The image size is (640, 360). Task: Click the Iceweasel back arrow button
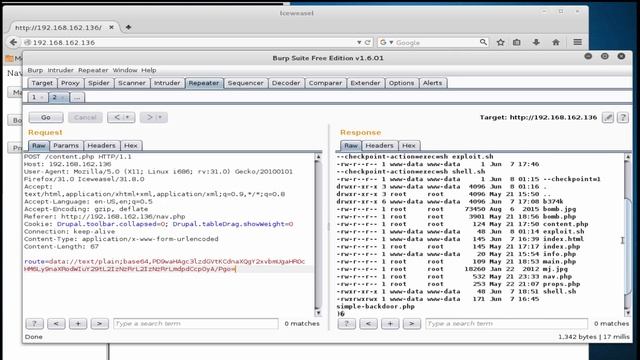click(x=13, y=42)
